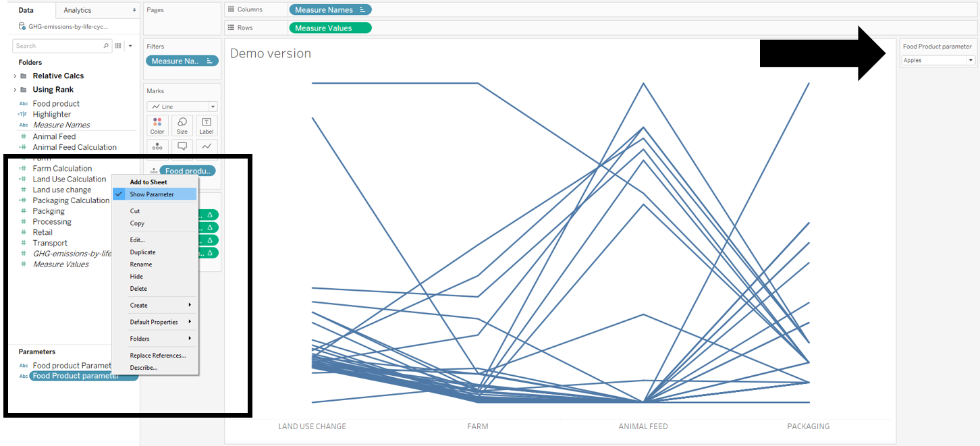Click the search magnifier icon in Data pane
The width and height of the screenshot is (980, 446).
coord(106,46)
